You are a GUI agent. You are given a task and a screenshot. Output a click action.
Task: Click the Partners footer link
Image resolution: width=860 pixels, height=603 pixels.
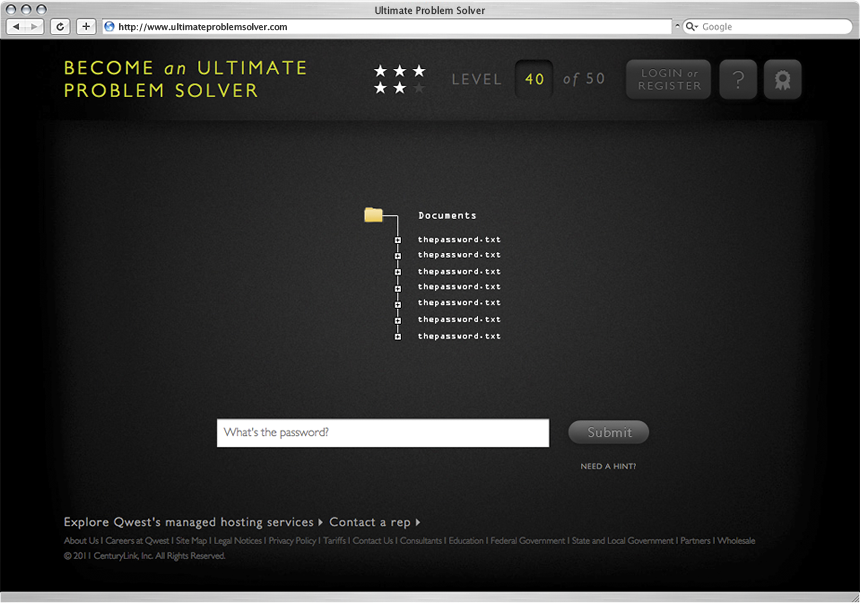(695, 540)
